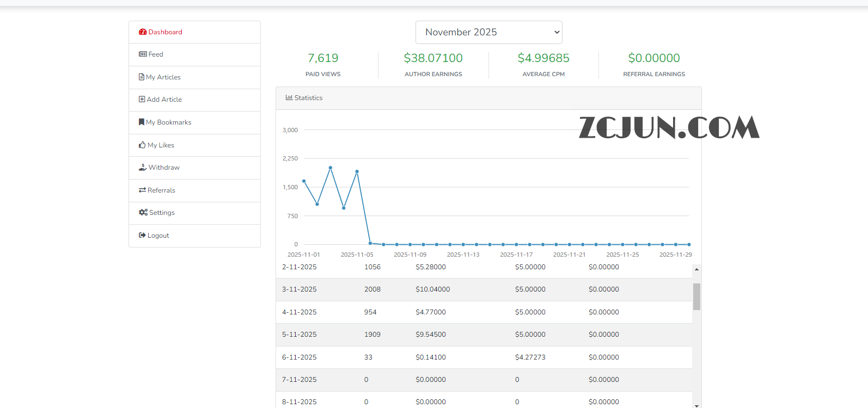Click the table scrollbar down arrow

pyautogui.click(x=696, y=405)
